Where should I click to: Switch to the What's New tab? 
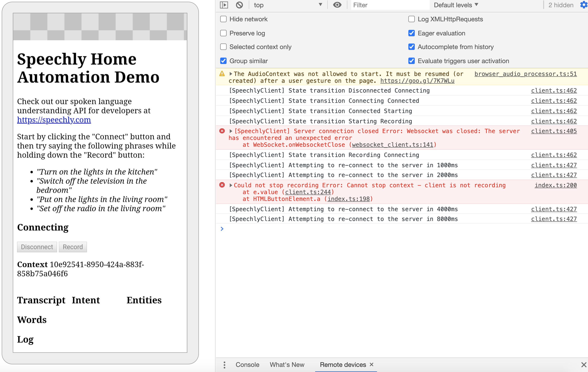click(287, 365)
